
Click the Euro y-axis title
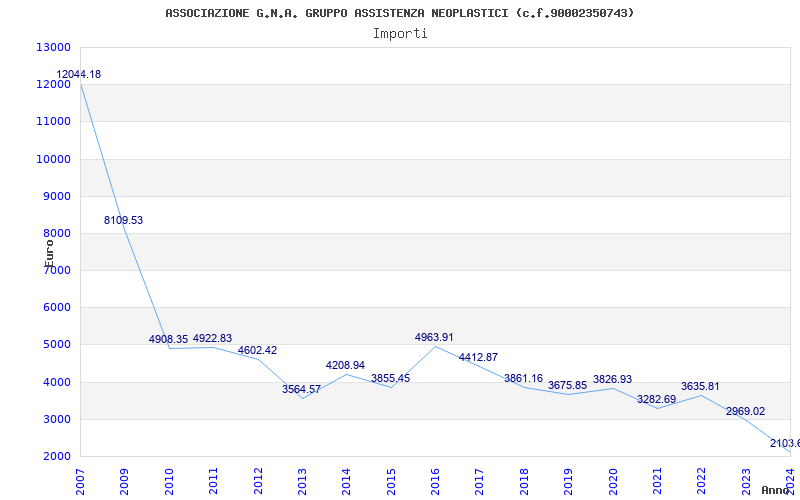coord(49,253)
